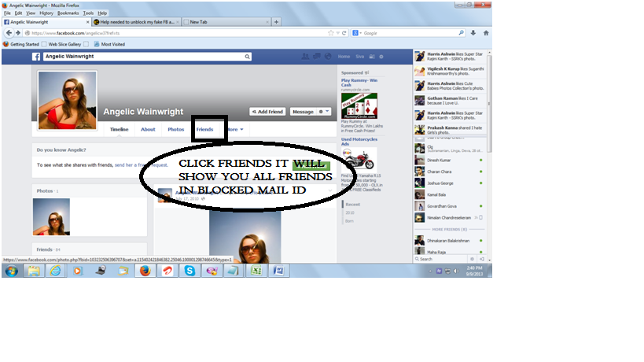Viewport: 644px width, 362px height.
Task: Switch to the New Tab tab
Action: click(x=226, y=22)
